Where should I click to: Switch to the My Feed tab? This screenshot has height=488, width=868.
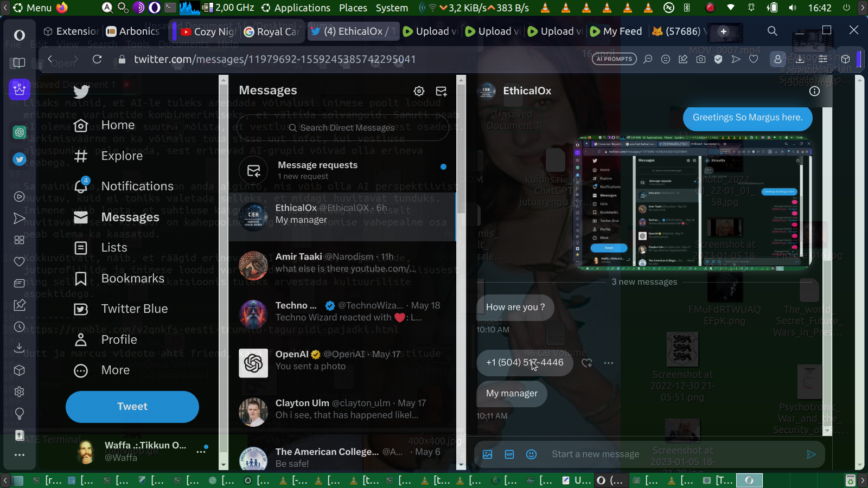click(616, 31)
